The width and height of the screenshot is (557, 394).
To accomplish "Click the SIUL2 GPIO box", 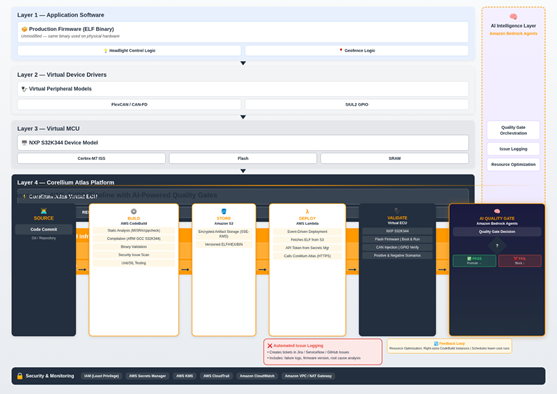I will tap(357, 104).
